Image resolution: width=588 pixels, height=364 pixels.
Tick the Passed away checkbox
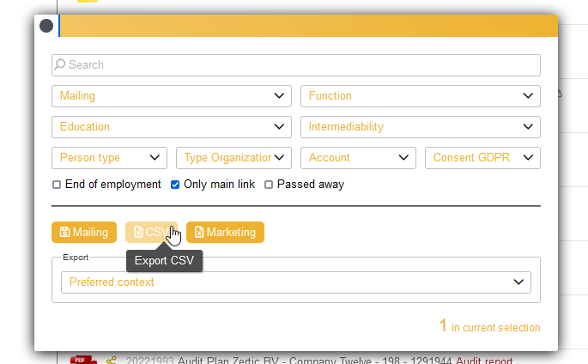[x=269, y=185]
